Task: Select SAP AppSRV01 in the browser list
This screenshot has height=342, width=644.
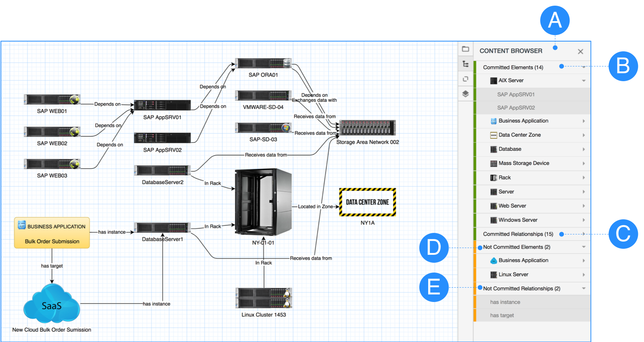Action: [533, 94]
